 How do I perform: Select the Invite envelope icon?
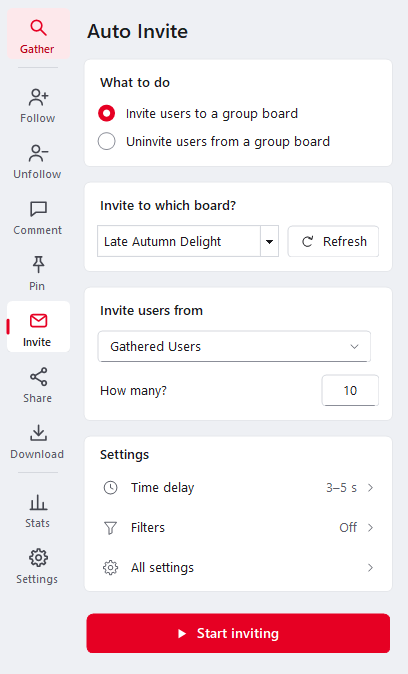38,321
